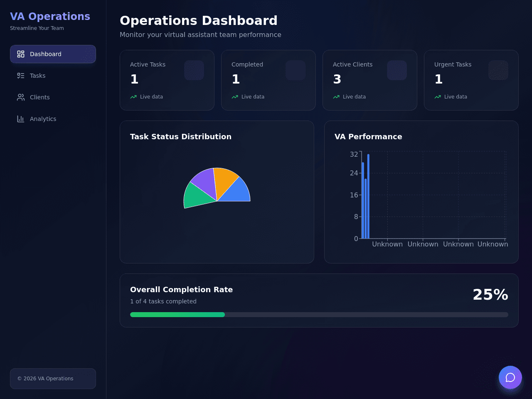The image size is (532, 399).
Task: Click the 32 y-axis label
Action: click(x=354, y=154)
